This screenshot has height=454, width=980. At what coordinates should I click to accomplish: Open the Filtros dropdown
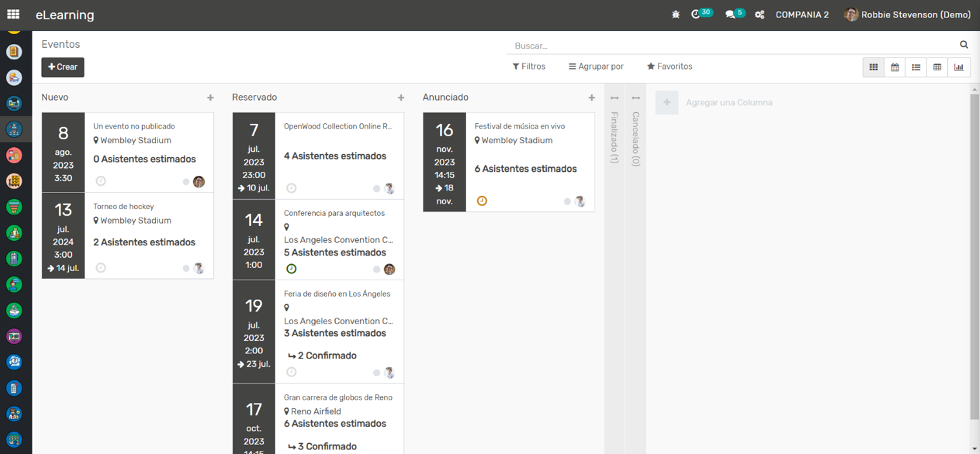click(x=529, y=67)
